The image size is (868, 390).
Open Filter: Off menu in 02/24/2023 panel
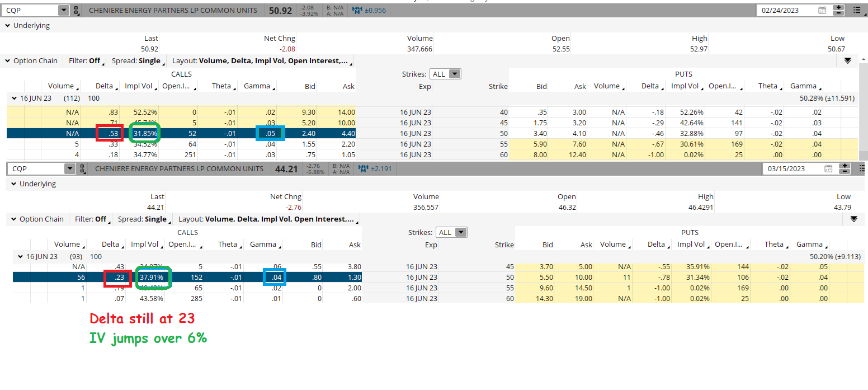tap(86, 61)
